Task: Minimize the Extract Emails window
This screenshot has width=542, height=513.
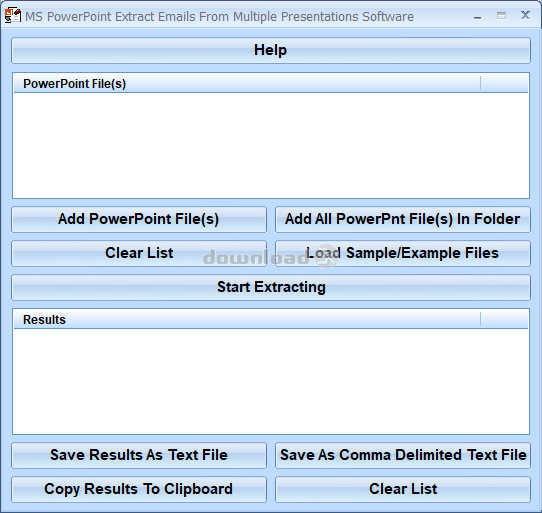Action: click(477, 17)
